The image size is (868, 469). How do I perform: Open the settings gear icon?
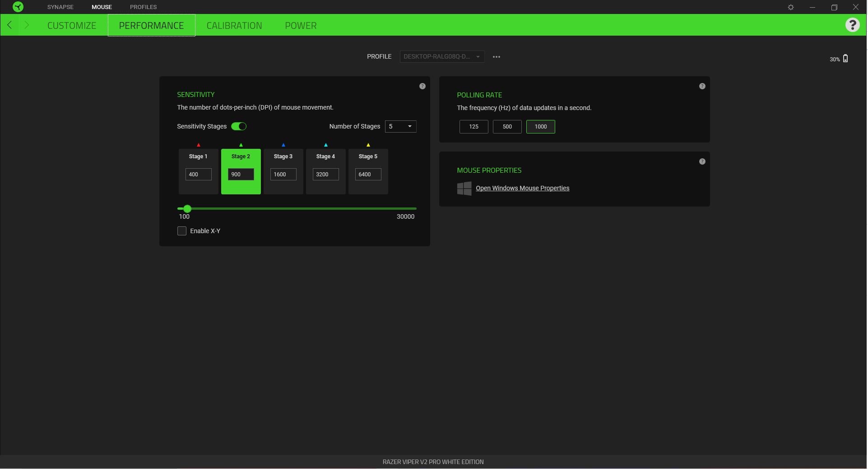pyautogui.click(x=791, y=7)
